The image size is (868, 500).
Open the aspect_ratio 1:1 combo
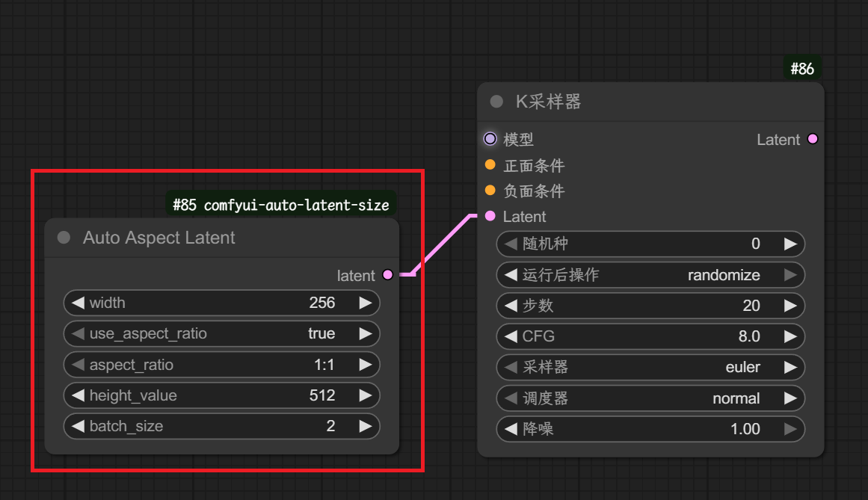click(x=324, y=365)
